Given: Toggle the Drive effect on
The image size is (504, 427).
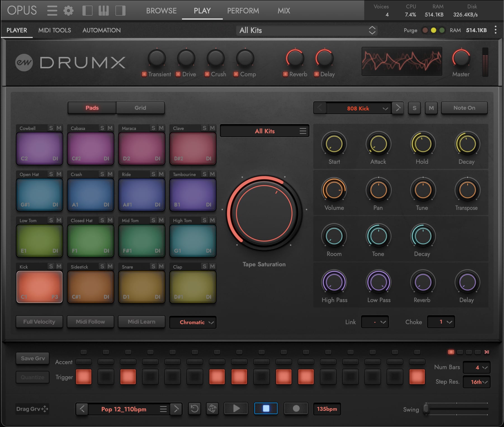Looking at the screenshot, I should pos(178,74).
